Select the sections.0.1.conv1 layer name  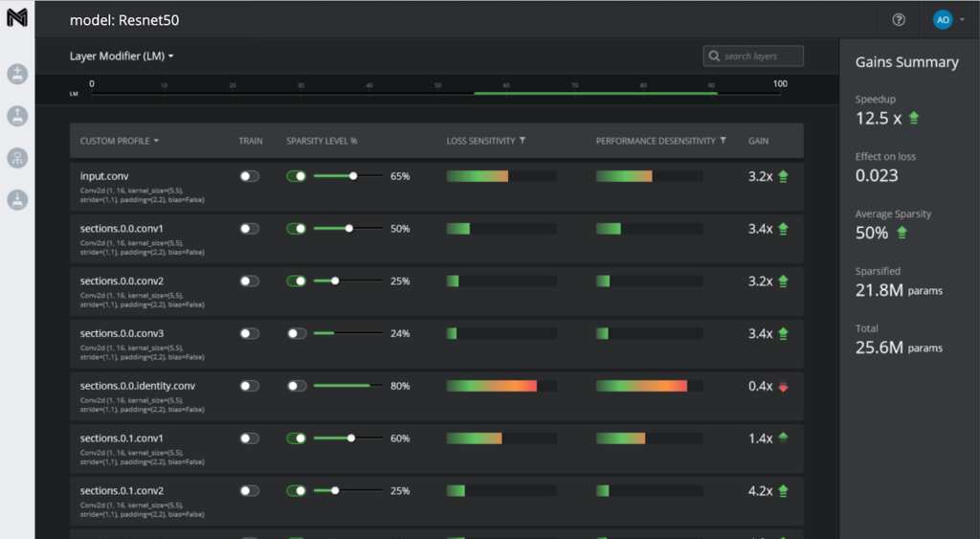click(x=122, y=438)
